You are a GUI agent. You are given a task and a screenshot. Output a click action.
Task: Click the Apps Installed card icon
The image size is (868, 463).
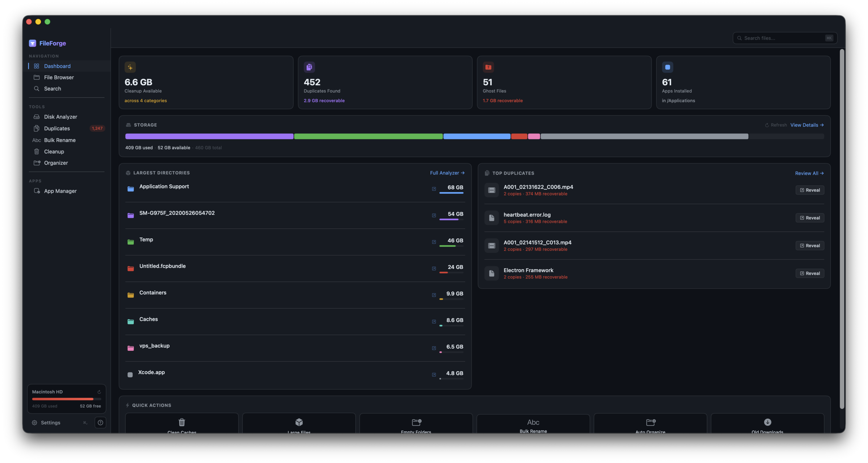pos(668,67)
